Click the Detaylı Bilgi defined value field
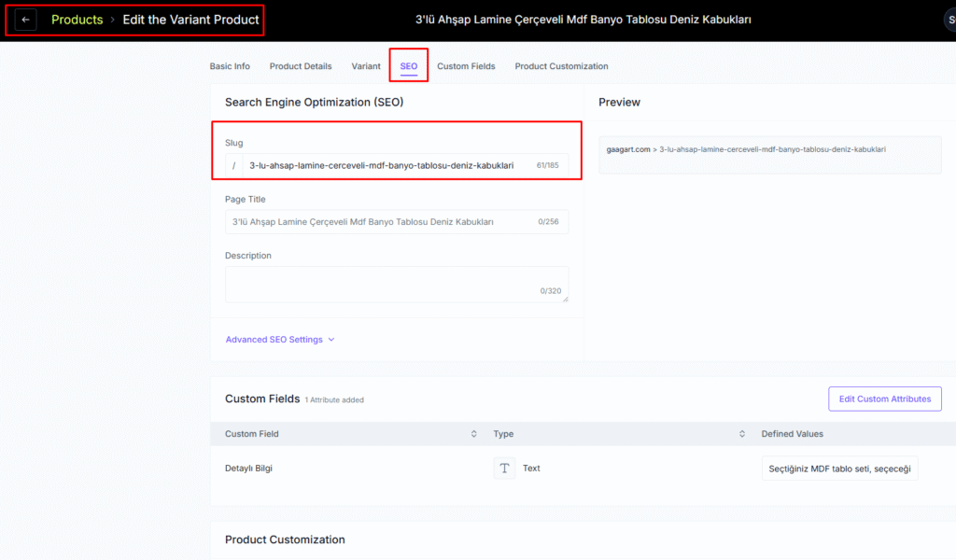The image size is (956, 560). (839, 469)
